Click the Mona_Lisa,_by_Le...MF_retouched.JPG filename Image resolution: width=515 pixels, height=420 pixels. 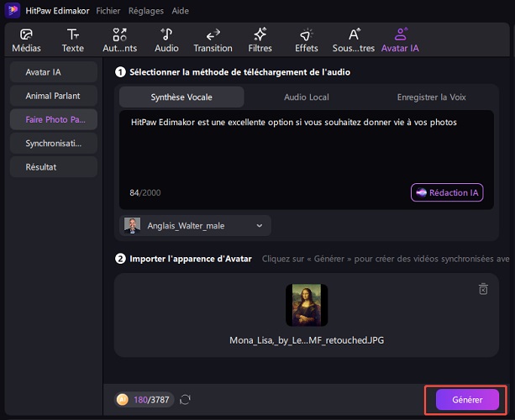tap(307, 340)
